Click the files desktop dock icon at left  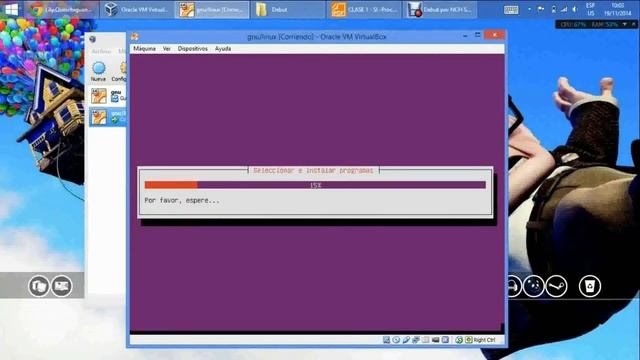[39, 286]
